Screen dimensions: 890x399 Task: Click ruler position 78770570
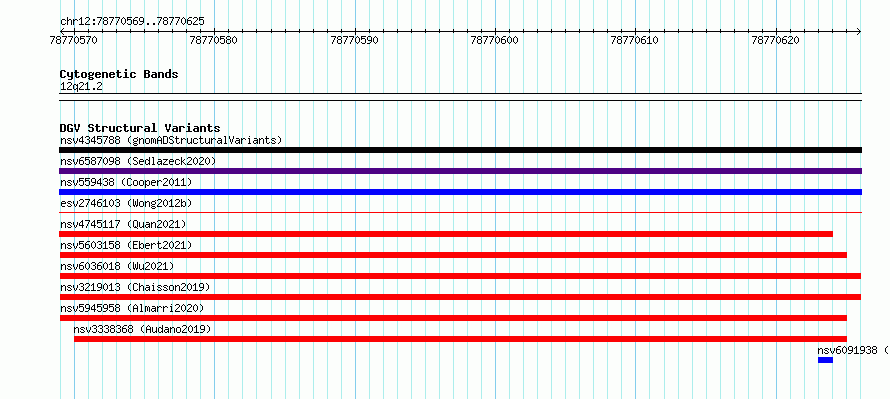coord(74,40)
